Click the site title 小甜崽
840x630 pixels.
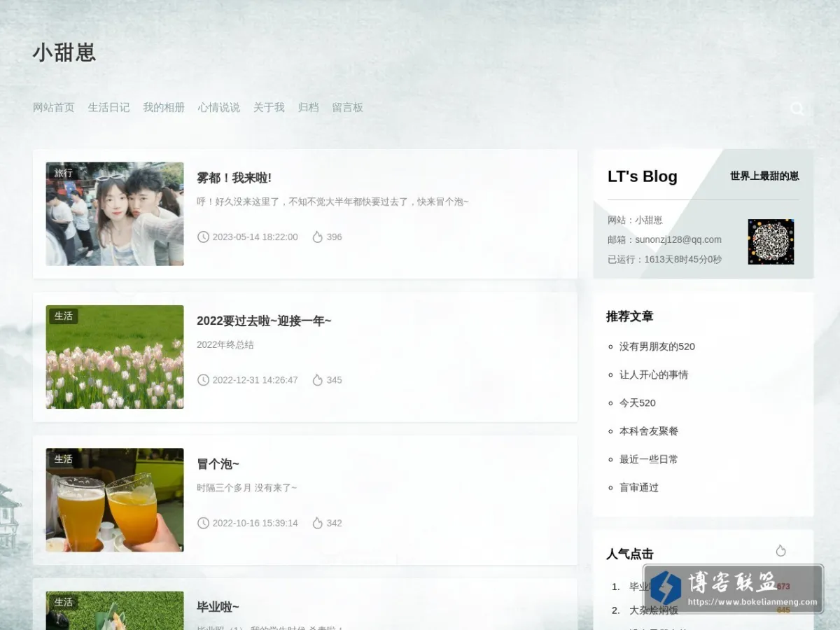pos(64,52)
